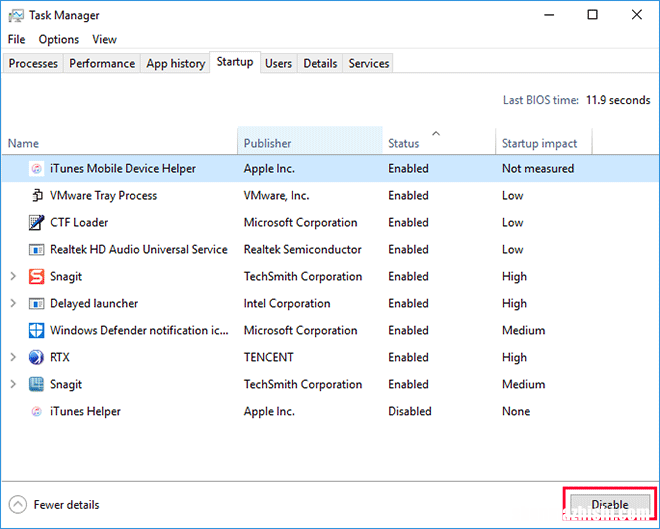Maximize the Task Manager window
The width and height of the screenshot is (660, 529).
[592, 15]
